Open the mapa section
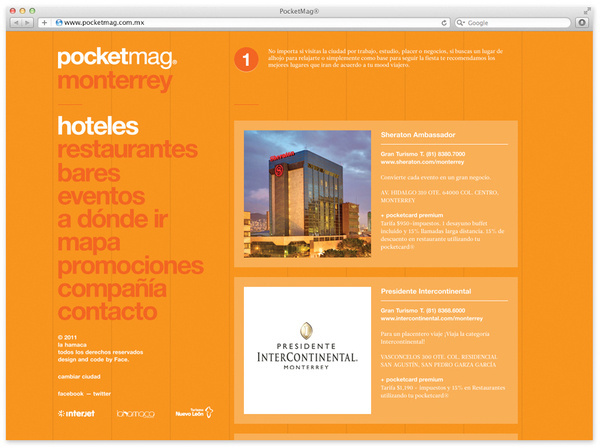The height and width of the screenshot is (448, 600). 89,243
